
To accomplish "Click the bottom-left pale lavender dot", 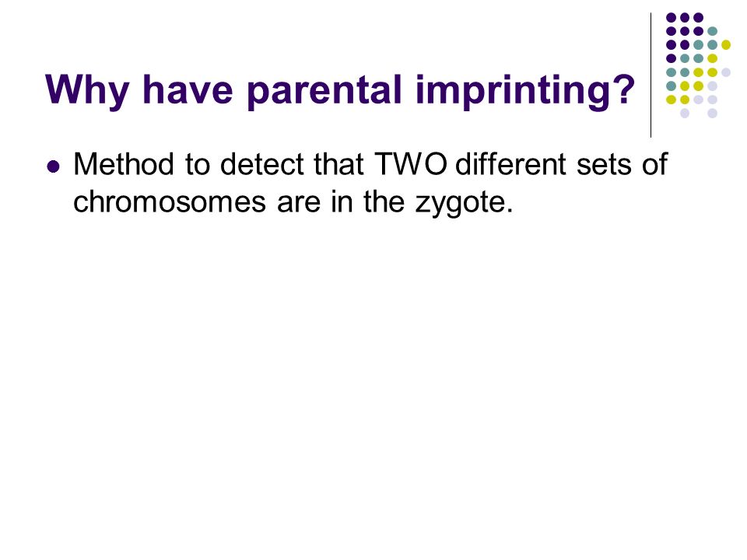I will tap(685, 114).
